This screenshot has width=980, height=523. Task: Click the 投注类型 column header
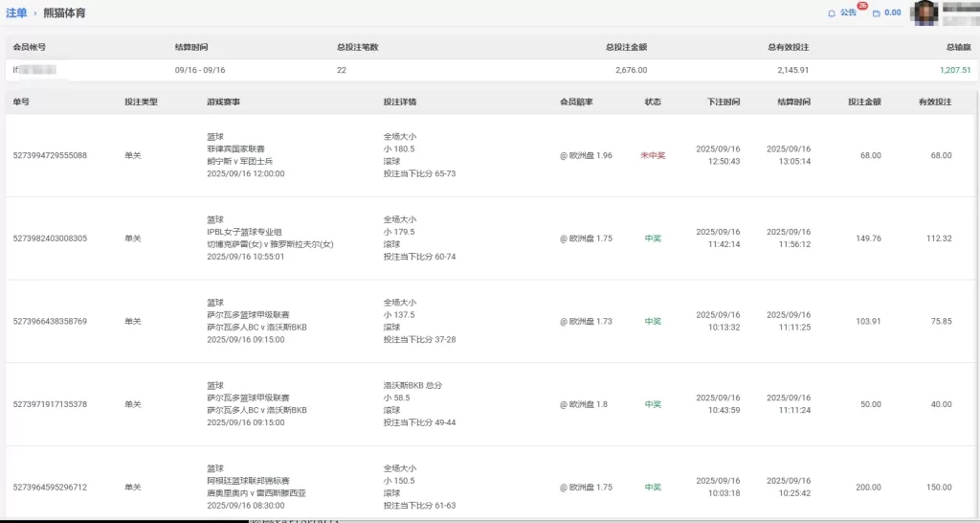pos(141,102)
